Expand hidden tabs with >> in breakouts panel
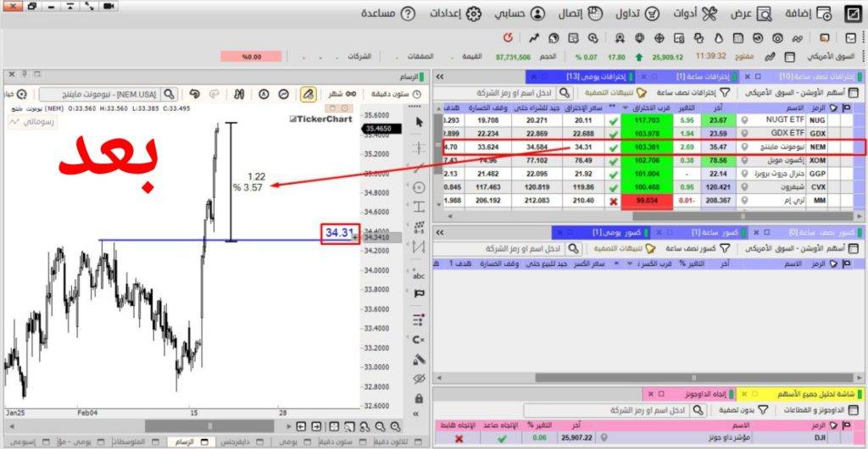 [x=440, y=76]
